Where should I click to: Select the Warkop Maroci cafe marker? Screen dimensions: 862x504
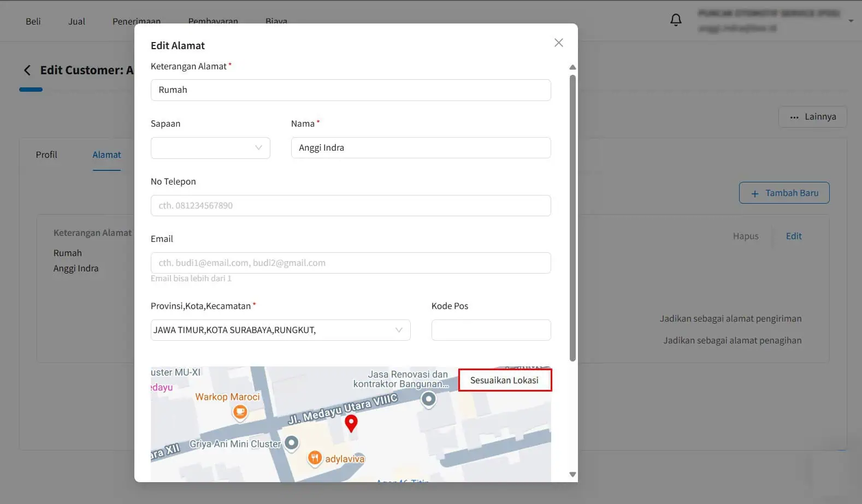tap(240, 412)
